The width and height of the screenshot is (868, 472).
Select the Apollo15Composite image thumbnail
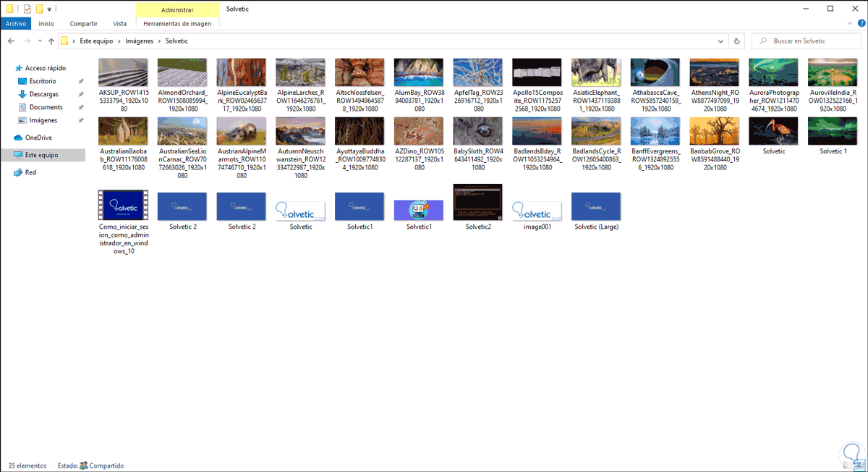[537, 72]
